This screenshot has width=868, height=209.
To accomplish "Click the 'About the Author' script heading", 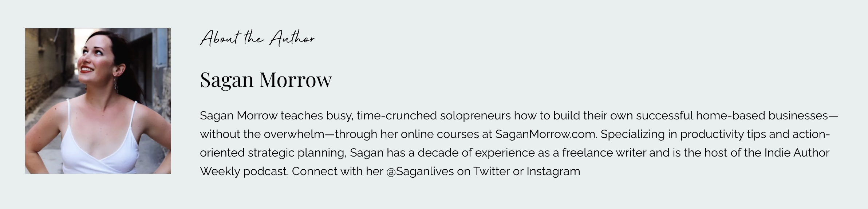I will pos(257,39).
